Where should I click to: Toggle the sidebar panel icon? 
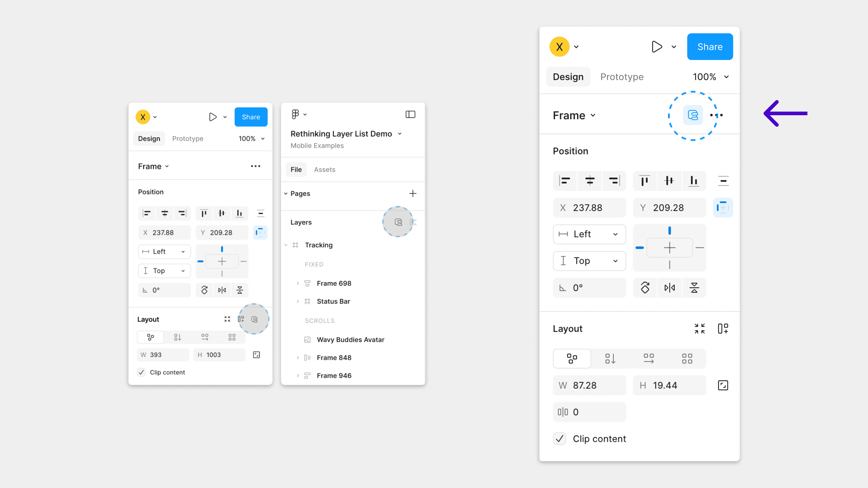pos(410,115)
